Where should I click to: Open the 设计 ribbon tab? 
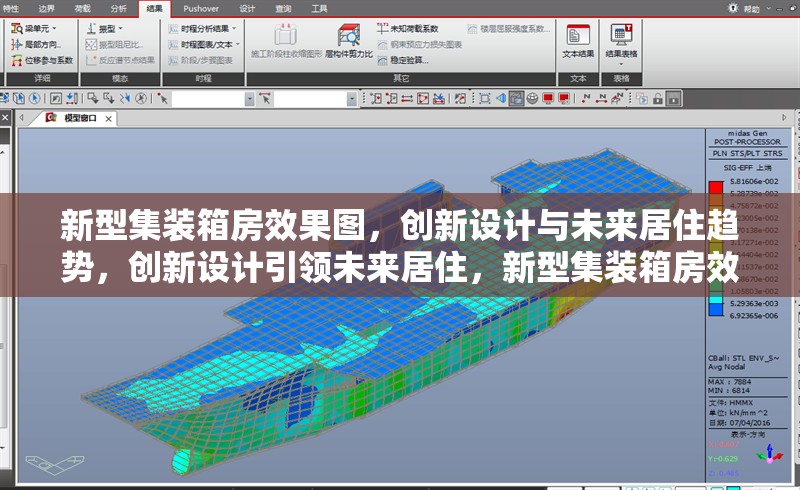coord(247,7)
